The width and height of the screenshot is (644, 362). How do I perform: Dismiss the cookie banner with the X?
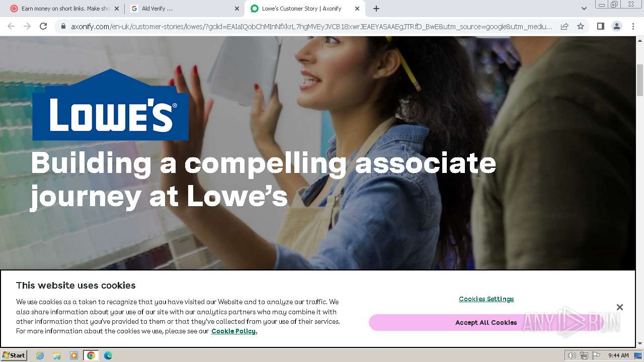(x=620, y=307)
